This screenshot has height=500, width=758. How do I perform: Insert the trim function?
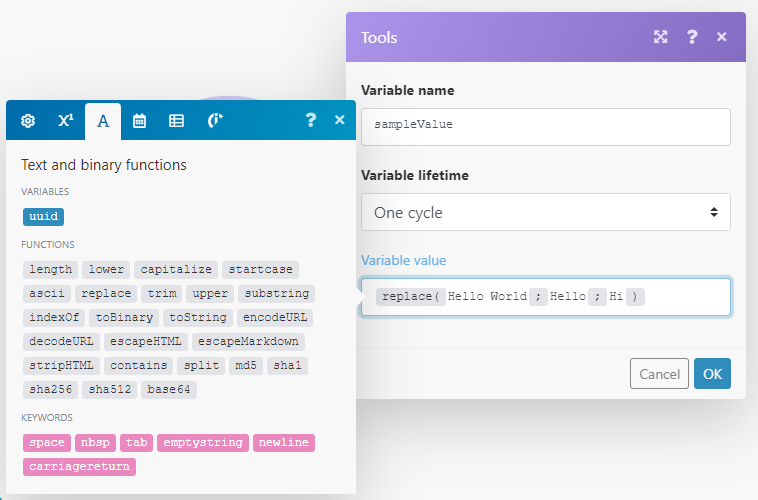pos(162,294)
